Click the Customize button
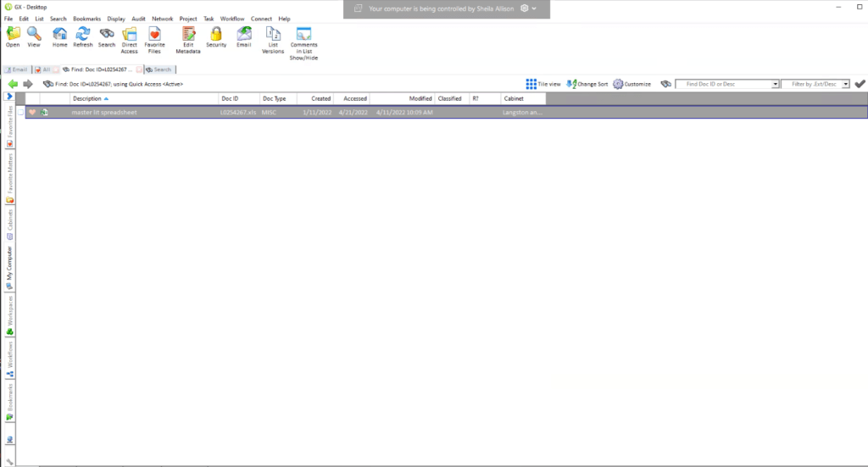This screenshot has width=868, height=467. point(632,84)
